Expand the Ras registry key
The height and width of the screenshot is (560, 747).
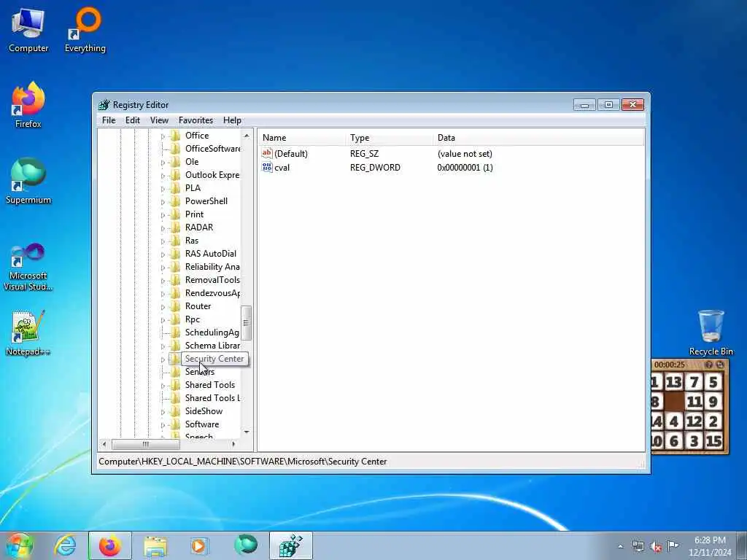(163, 241)
